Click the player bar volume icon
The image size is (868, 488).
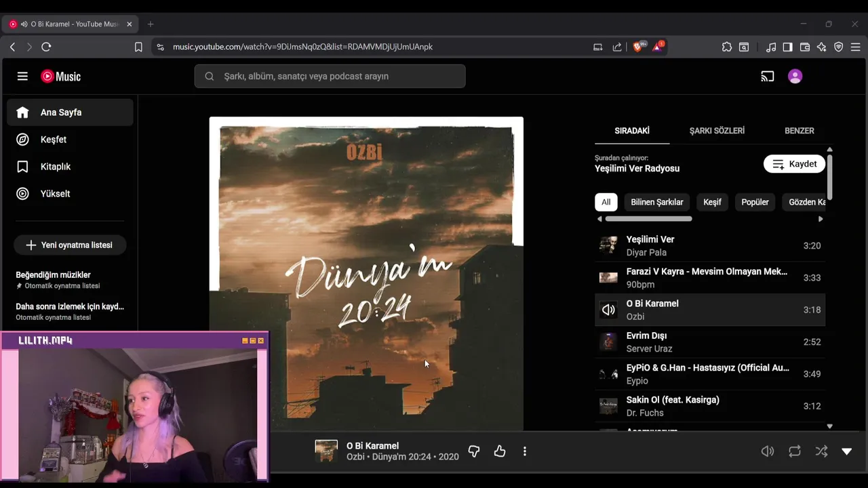click(x=768, y=451)
